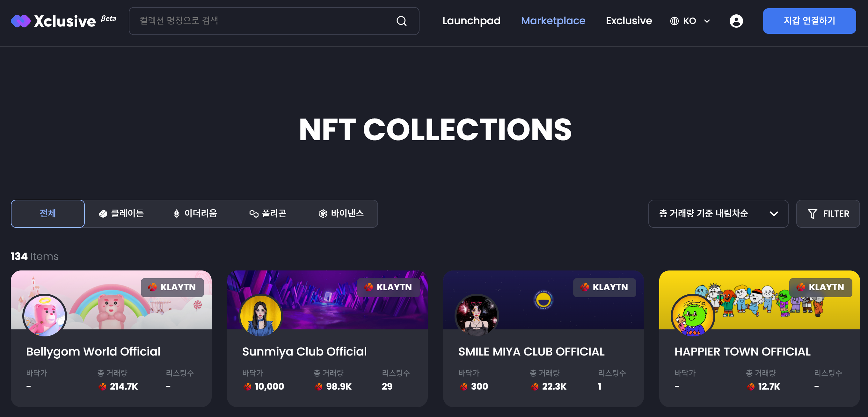This screenshot has height=417, width=868.
Task: Select the 전체 all-chains filter
Action: tap(47, 213)
